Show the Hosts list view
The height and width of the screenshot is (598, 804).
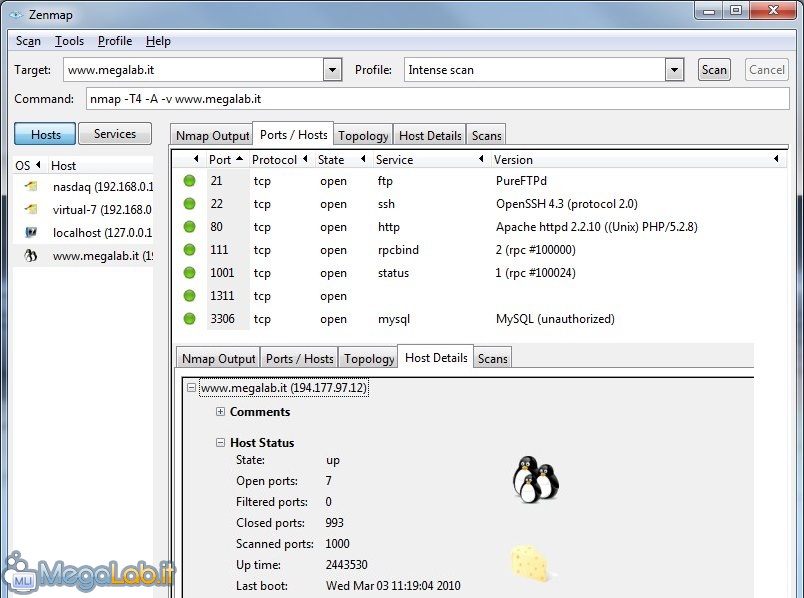tap(45, 134)
